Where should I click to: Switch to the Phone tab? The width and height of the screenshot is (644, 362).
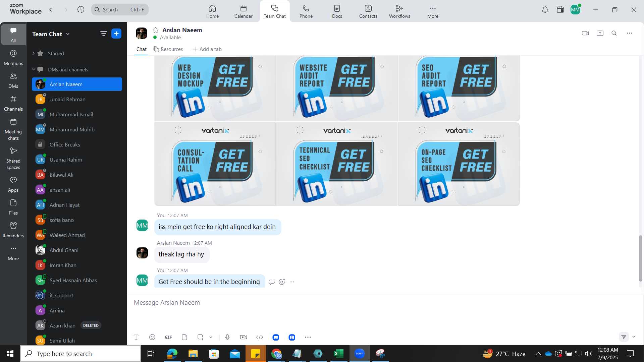(x=306, y=11)
